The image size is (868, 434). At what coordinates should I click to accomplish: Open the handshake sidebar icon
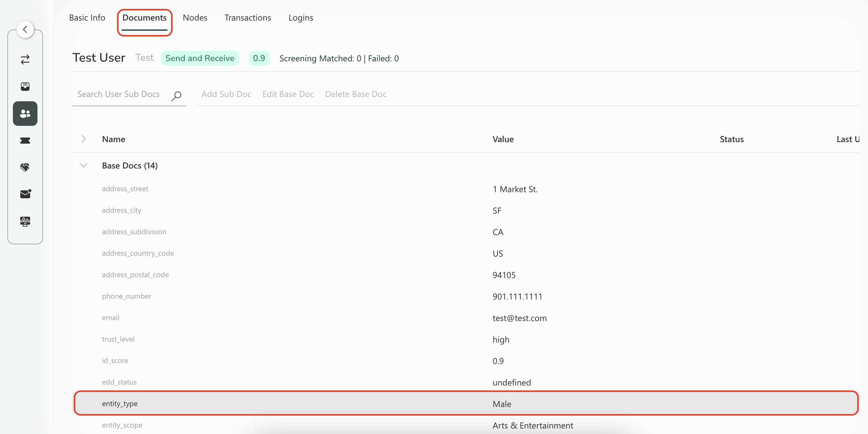coord(25,167)
